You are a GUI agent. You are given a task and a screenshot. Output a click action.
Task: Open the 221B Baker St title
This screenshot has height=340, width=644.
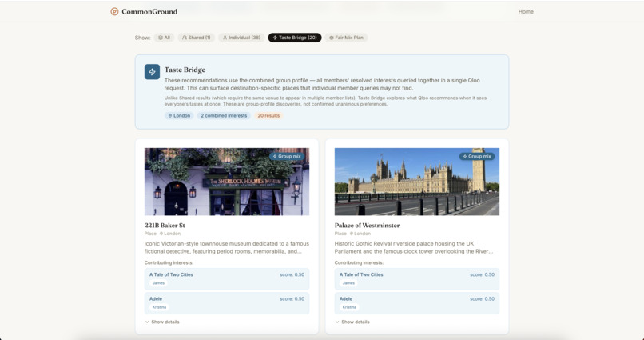[165, 226]
